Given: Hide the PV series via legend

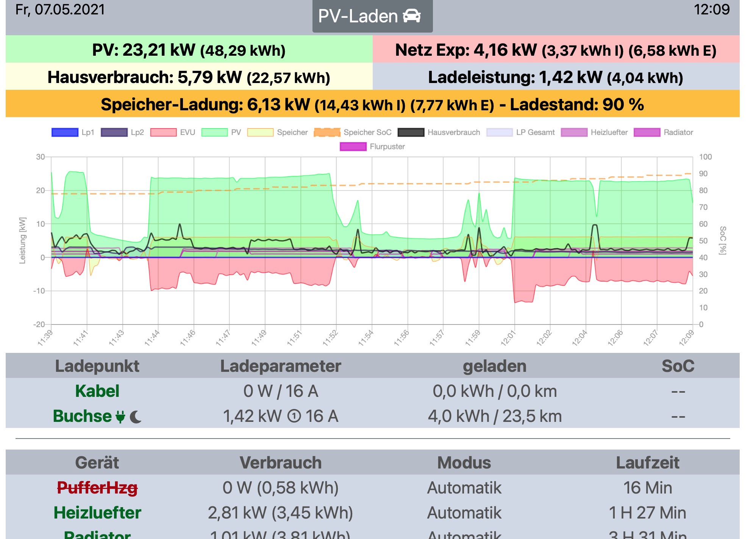Looking at the screenshot, I should tap(214, 132).
